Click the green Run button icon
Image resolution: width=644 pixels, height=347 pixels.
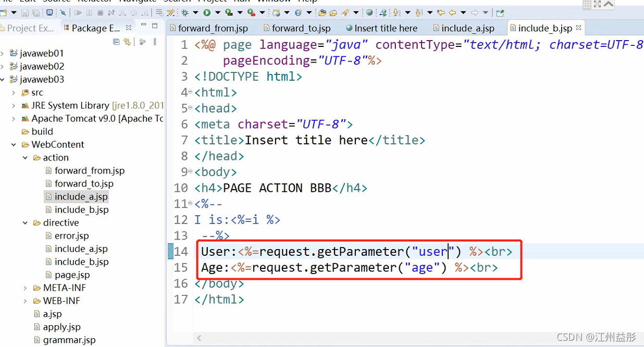[206, 13]
